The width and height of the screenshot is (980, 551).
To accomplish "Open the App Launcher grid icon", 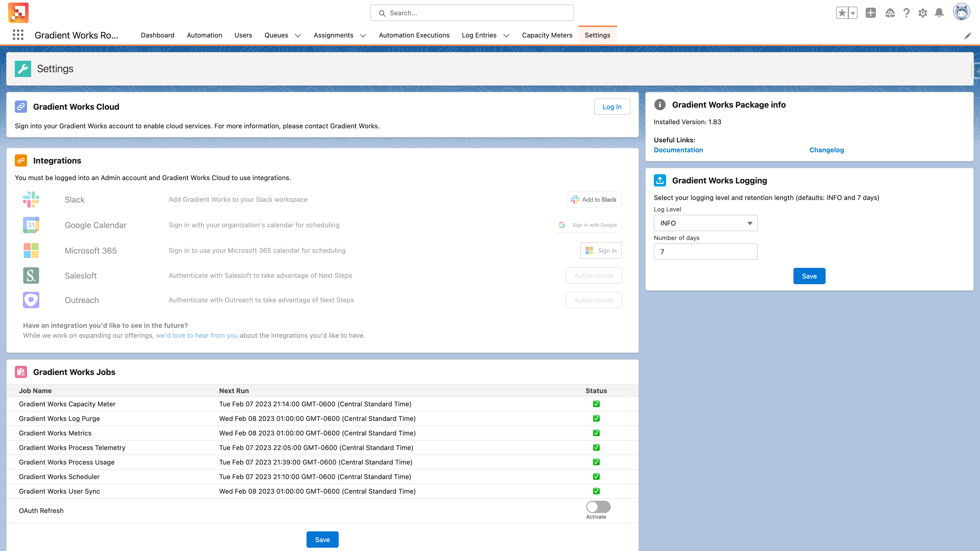I will click(18, 35).
